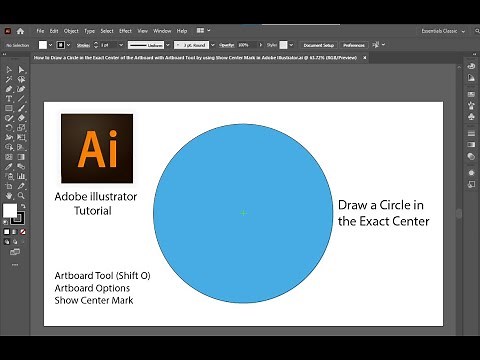Select the Shape Builder tool

(9, 147)
